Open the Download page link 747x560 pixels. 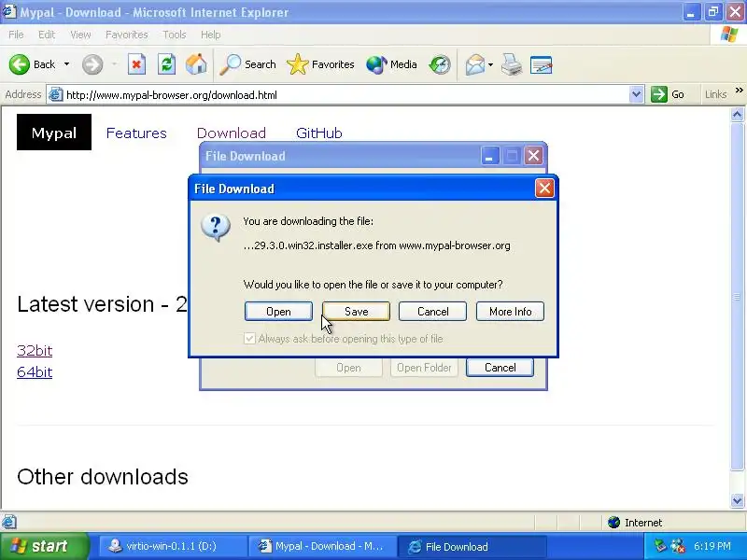pyautogui.click(x=231, y=133)
